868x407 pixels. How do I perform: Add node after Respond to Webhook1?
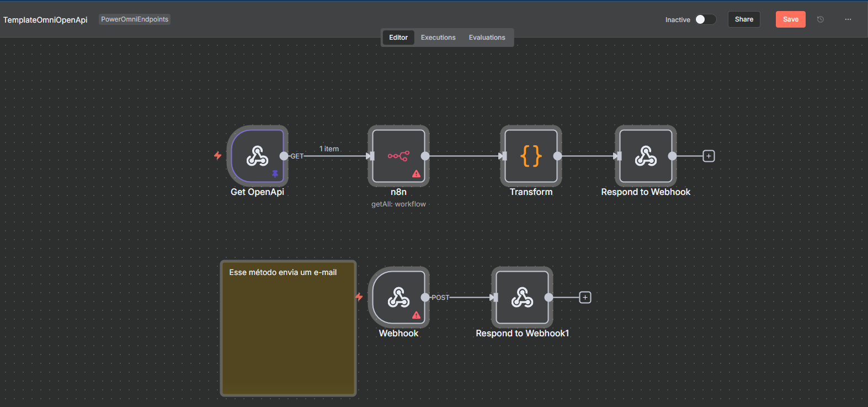(x=585, y=298)
